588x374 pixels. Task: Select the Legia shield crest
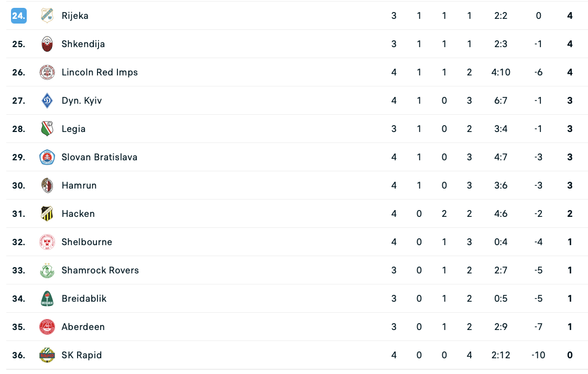[47, 129]
